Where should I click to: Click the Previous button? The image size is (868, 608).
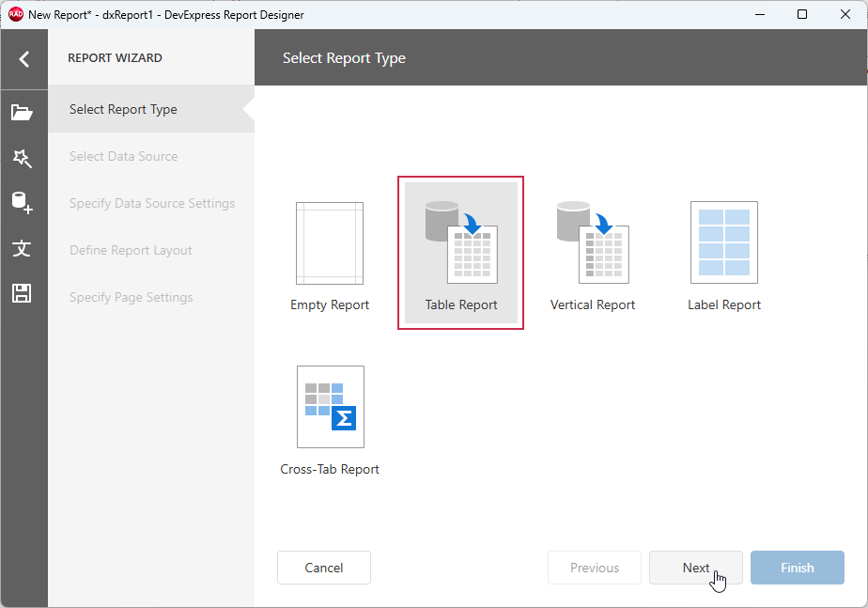[595, 568]
